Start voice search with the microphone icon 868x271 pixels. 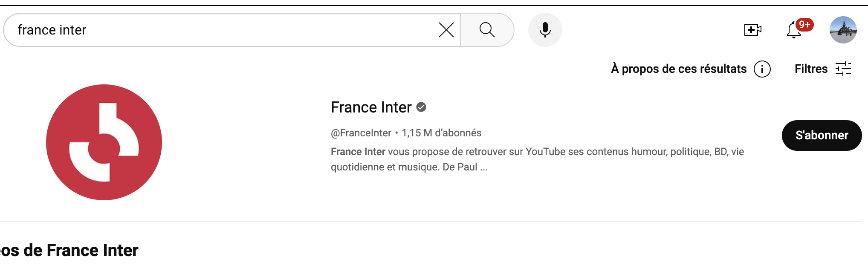(x=545, y=30)
